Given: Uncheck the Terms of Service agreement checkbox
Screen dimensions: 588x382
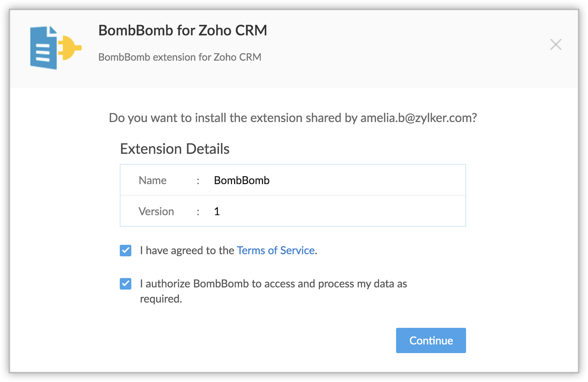Looking at the screenshot, I should [126, 250].
